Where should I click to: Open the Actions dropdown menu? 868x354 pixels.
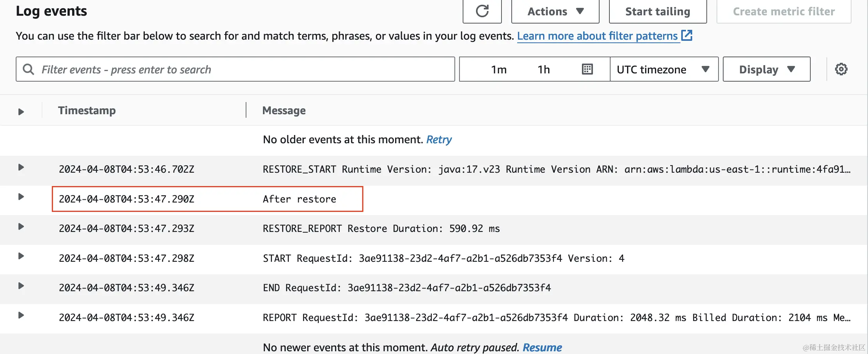(x=555, y=11)
